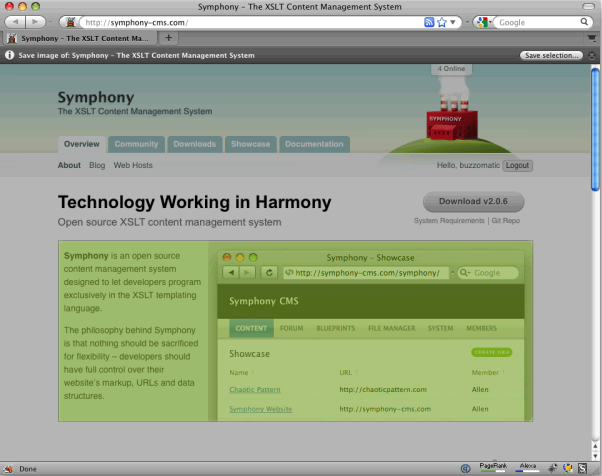Open the Blog link
Image resolution: width=602 pixels, height=476 pixels.
pyautogui.click(x=97, y=165)
